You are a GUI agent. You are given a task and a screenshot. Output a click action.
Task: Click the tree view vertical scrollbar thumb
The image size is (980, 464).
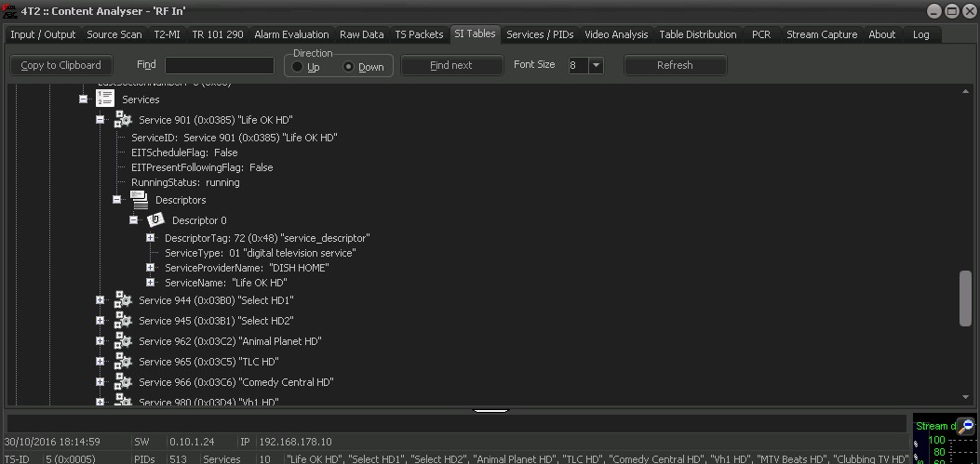[x=966, y=298]
